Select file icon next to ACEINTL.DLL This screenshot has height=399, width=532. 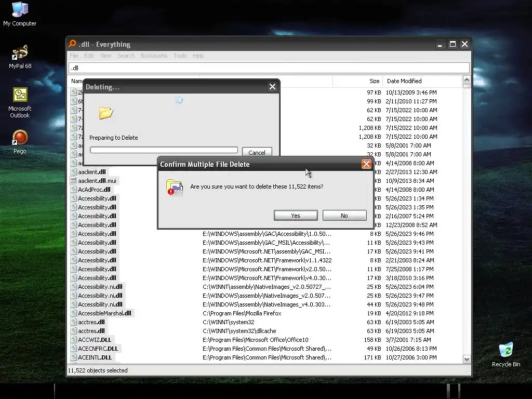point(73,357)
